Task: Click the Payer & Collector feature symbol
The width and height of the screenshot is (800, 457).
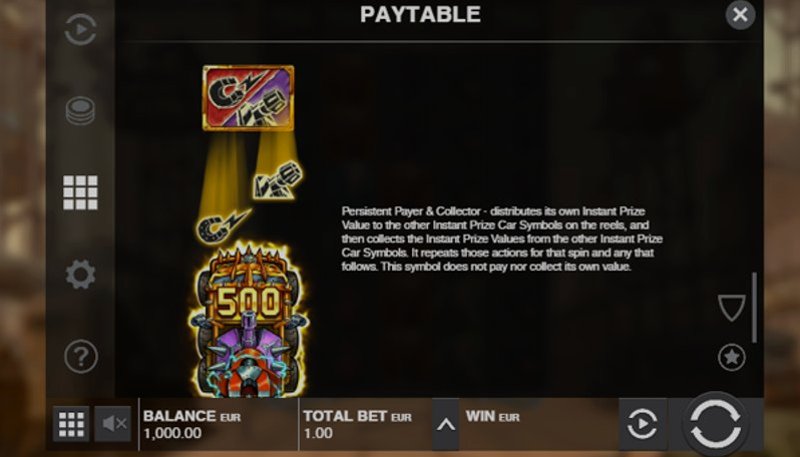Action: (248, 98)
